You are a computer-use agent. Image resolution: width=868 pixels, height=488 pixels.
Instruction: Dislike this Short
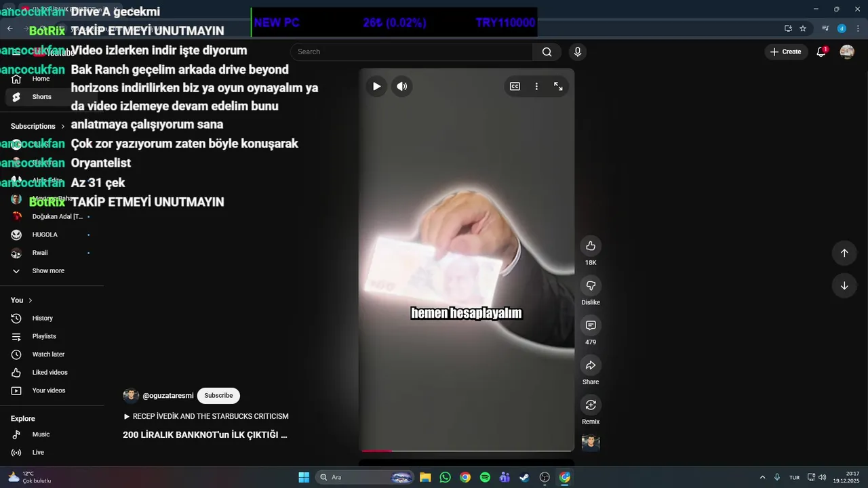(591, 286)
